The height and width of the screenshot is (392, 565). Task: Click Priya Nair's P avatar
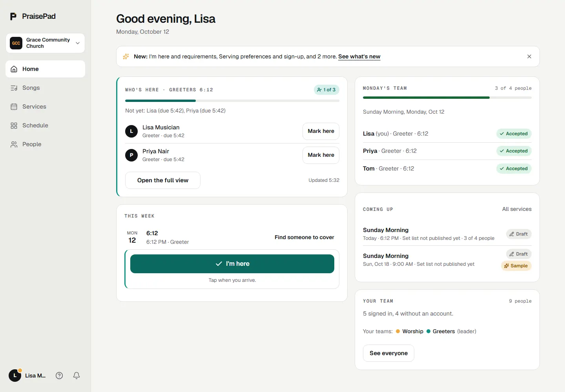(131, 155)
